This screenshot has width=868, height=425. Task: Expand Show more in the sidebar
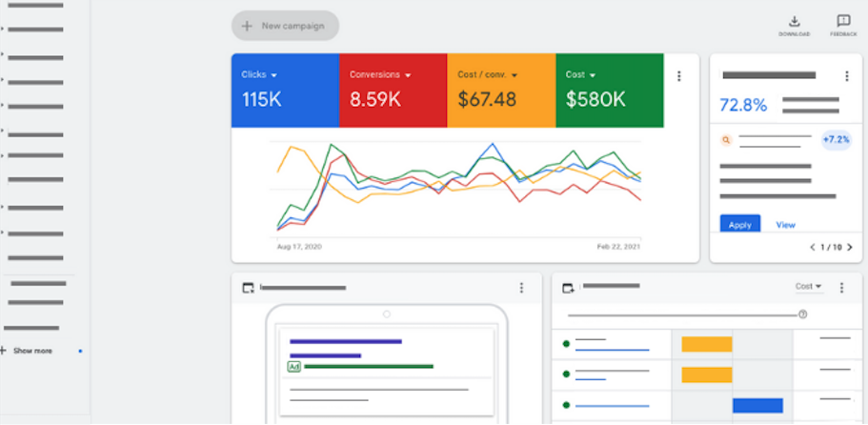click(x=32, y=351)
